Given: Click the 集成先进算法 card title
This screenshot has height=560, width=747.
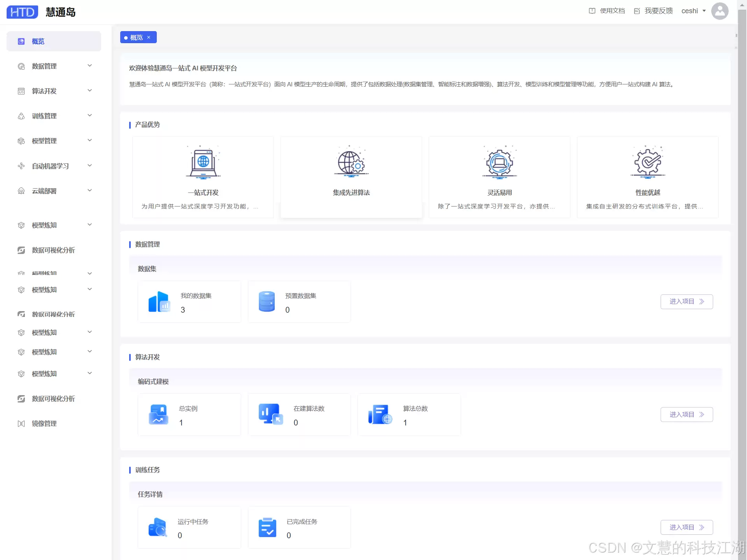Looking at the screenshot, I should 351,192.
